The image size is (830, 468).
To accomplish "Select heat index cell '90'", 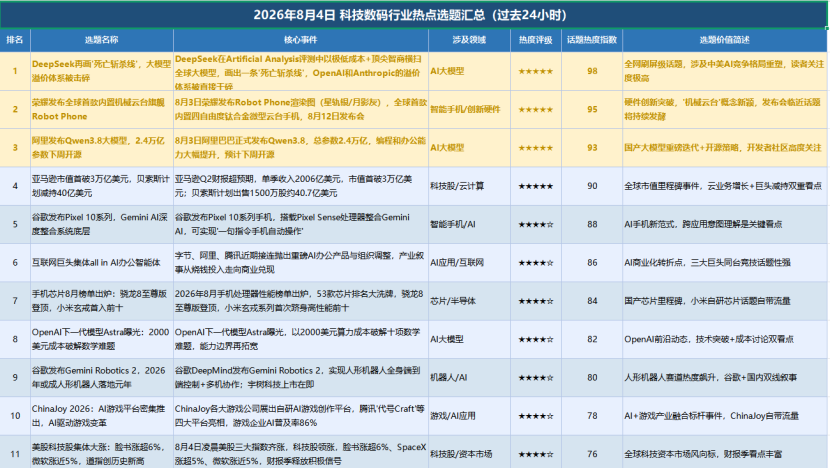I will point(592,186).
